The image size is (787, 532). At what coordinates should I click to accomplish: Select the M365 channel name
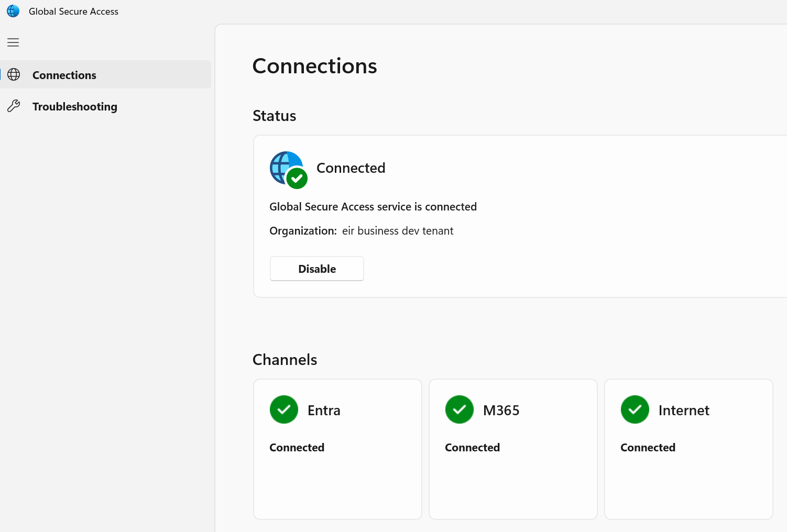pyautogui.click(x=501, y=411)
